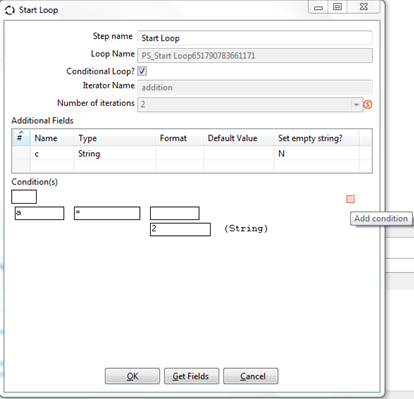
Task: Open the Number of iterations dropdown
Action: pos(356,105)
